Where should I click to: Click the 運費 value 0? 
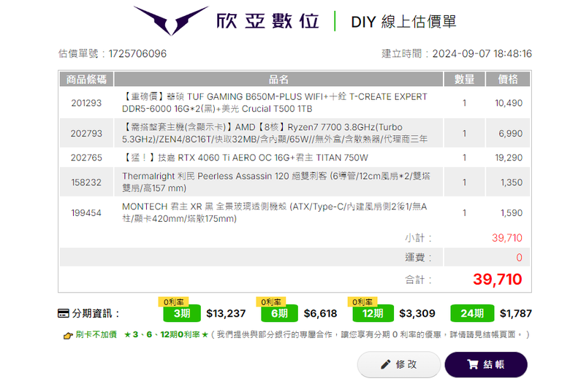click(x=519, y=258)
